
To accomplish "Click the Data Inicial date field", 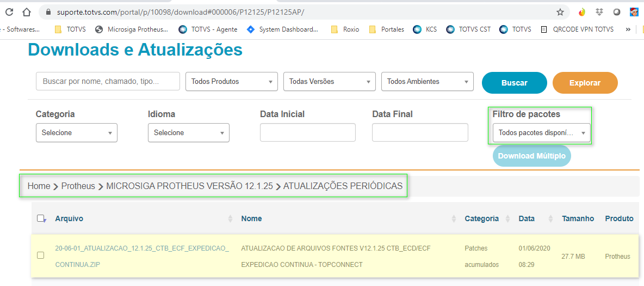I will coord(308,132).
